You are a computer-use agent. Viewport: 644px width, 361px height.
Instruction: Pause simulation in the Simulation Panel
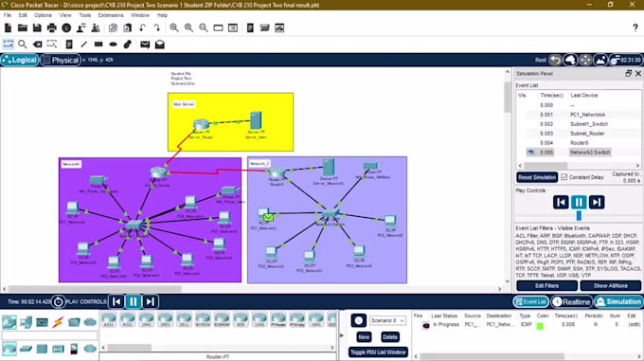[x=579, y=202]
